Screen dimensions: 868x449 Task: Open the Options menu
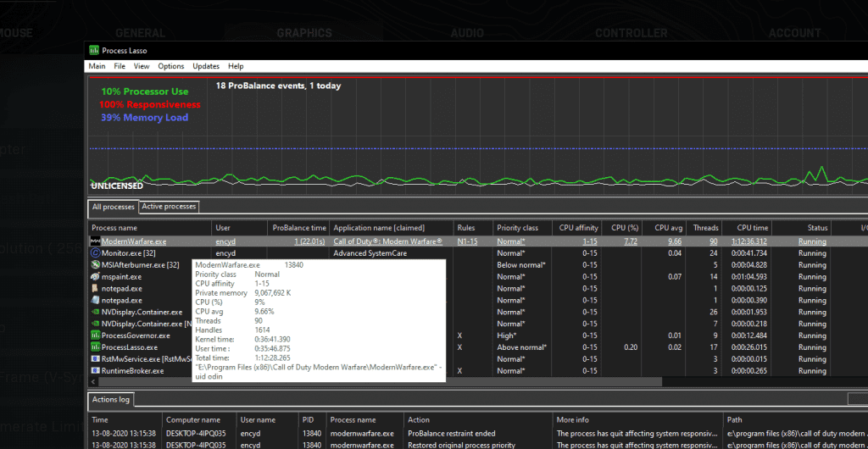click(171, 66)
